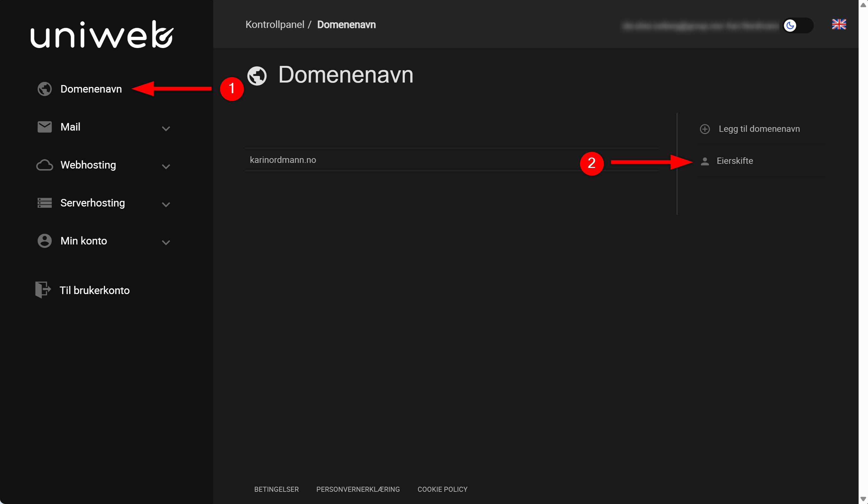
Task: Open the Cookie Policy footer link
Action: coord(442,489)
